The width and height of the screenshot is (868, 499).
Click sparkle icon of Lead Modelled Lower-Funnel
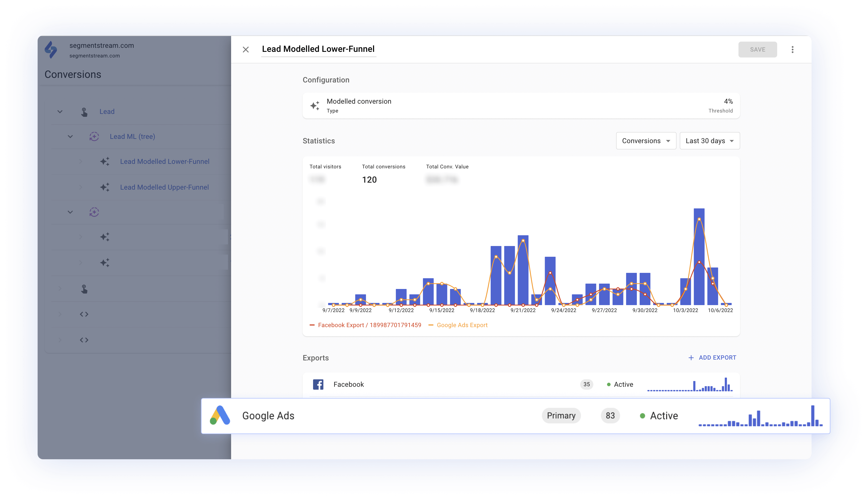[x=105, y=161]
